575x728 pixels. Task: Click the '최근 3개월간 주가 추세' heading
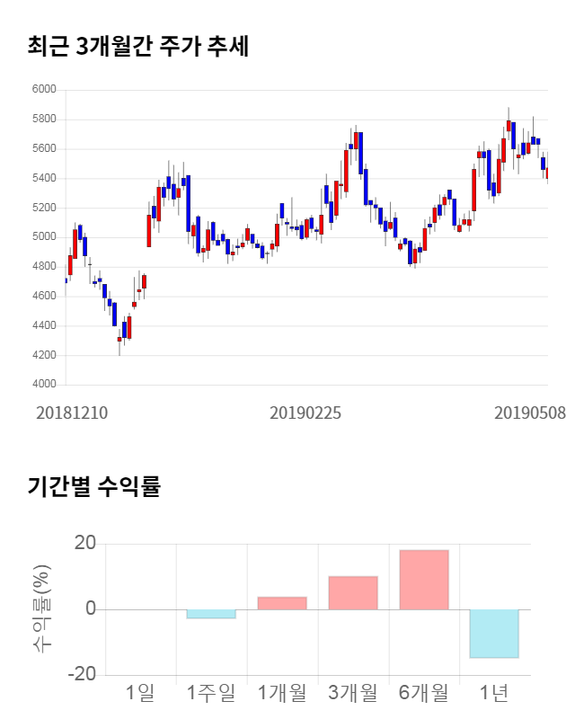pyautogui.click(x=138, y=46)
